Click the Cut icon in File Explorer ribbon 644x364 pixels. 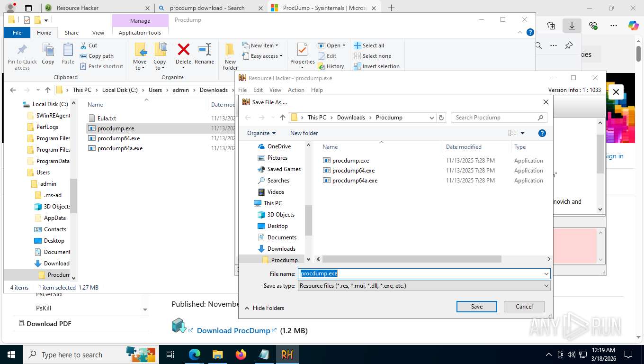[x=83, y=45]
